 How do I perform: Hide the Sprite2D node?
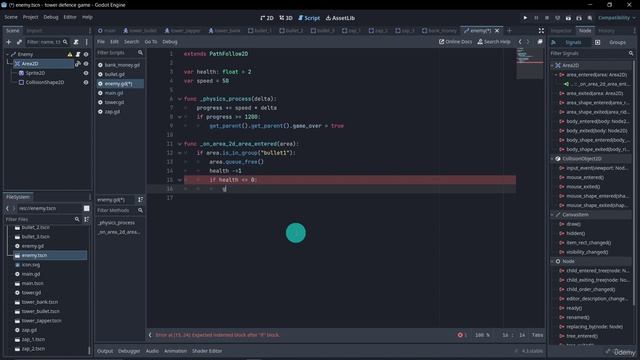pos(86,73)
